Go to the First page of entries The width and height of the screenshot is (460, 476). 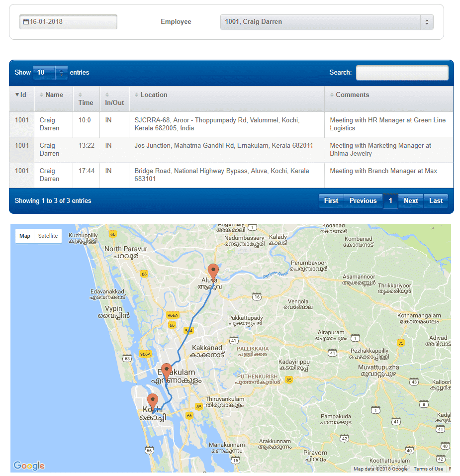pyautogui.click(x=331, y=200)
